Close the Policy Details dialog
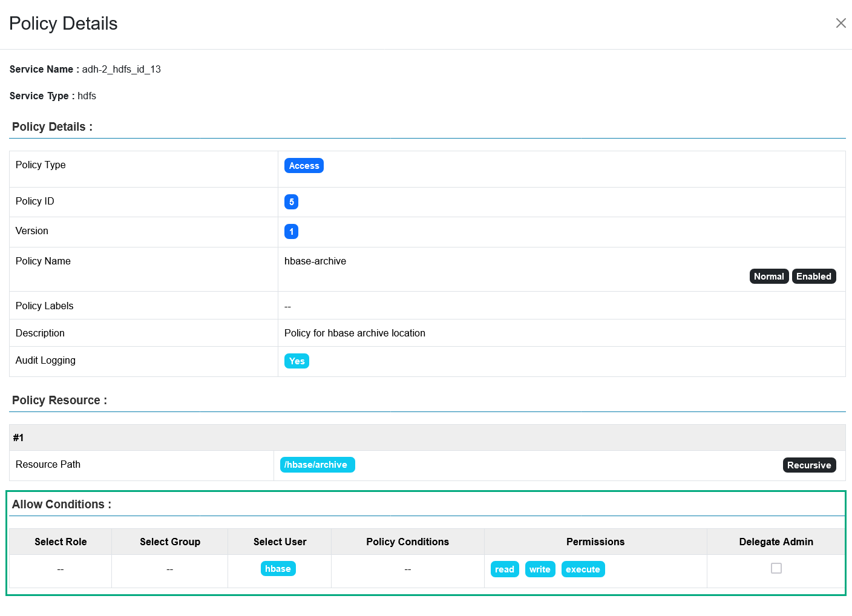The image size is (852, 616). coord(841,23)
